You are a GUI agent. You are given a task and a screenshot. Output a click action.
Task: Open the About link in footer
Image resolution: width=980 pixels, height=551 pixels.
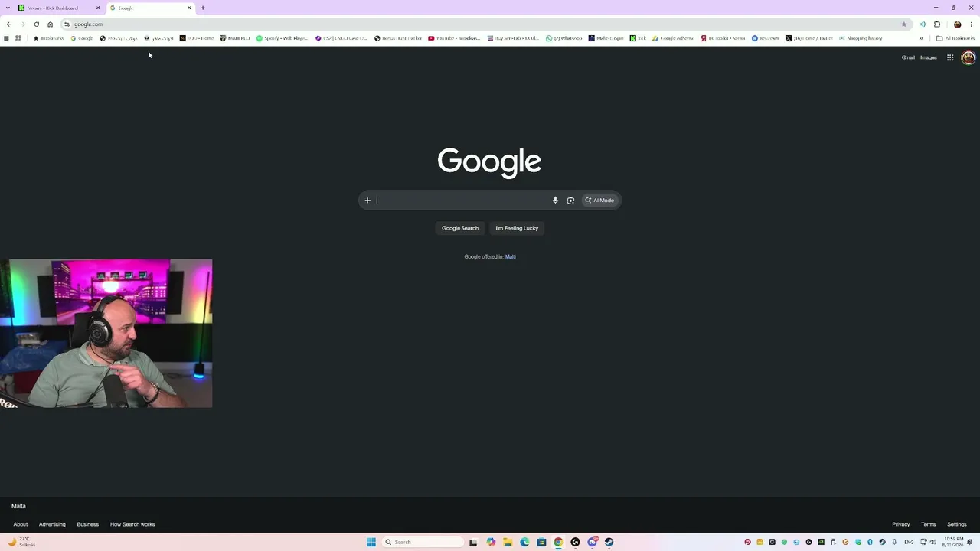21,524
